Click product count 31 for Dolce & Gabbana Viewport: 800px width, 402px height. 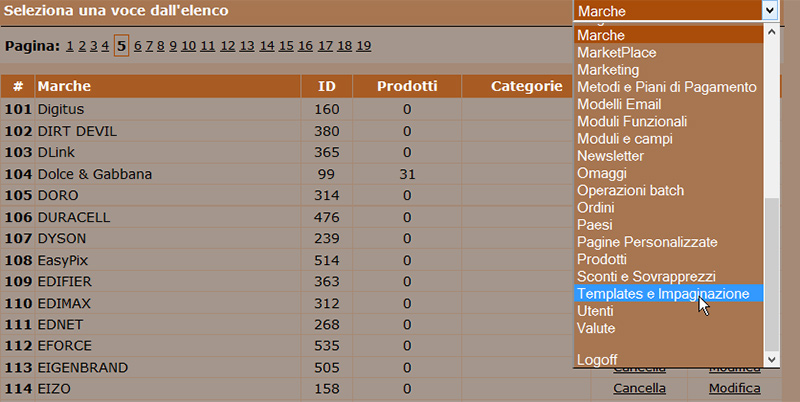[x=407, y=174]
